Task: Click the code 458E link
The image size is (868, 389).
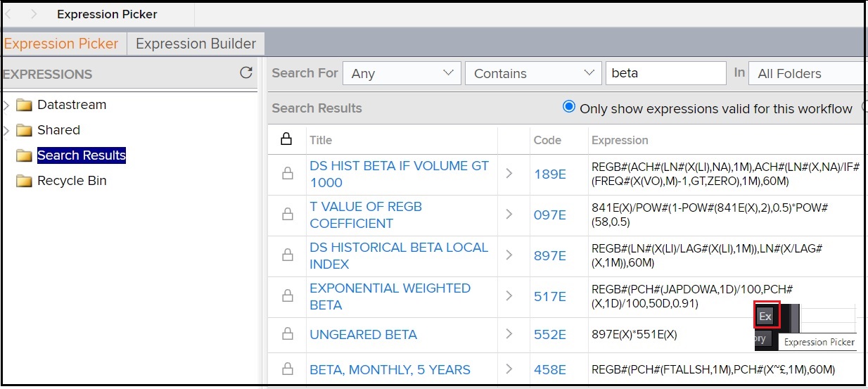Action: (549, 369)
